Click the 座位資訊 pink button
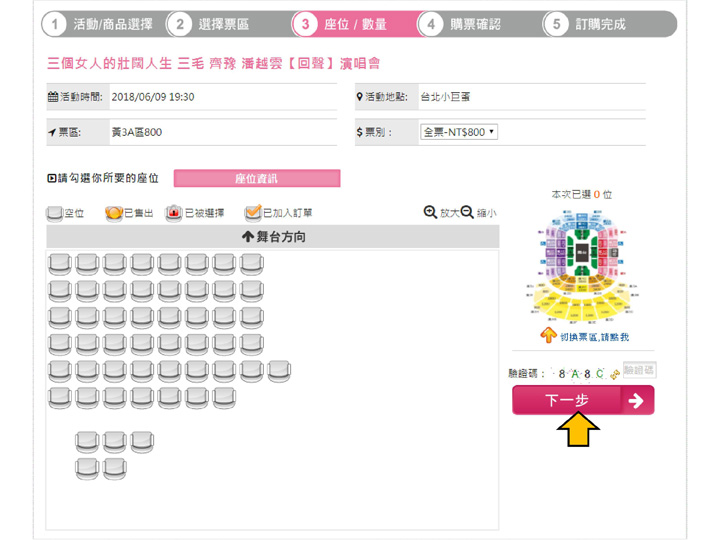Screen dimensions: 720x540 tap(256, 179)
